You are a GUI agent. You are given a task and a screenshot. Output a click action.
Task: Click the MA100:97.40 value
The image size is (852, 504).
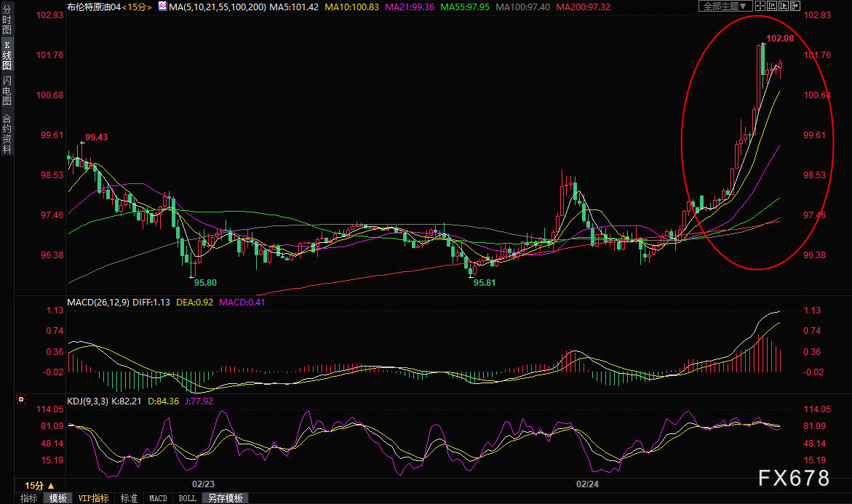(x=522, y=7)
